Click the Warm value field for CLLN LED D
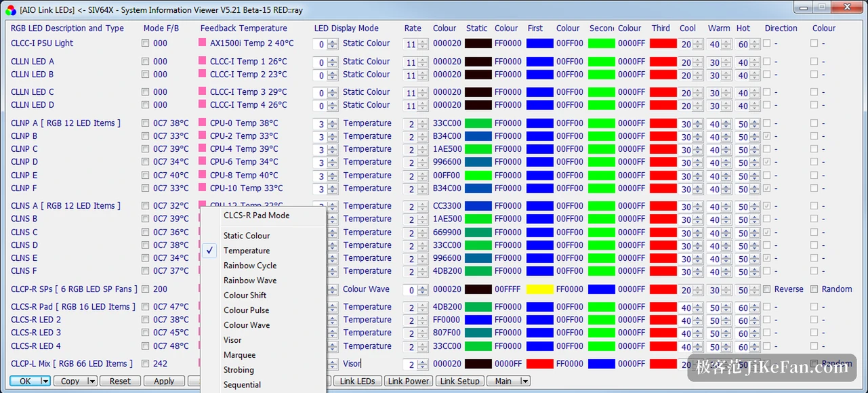Viewport: 868px width, 393px height. tap(715, 106)
